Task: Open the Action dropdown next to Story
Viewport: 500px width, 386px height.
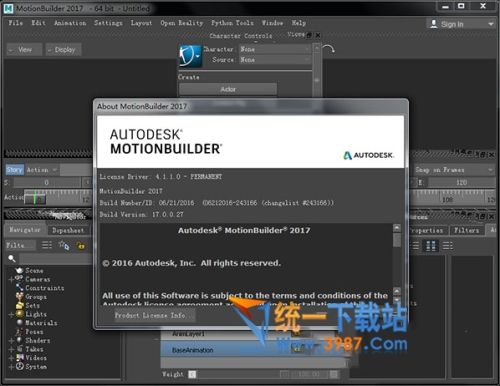Action: (x=42, y=170)
